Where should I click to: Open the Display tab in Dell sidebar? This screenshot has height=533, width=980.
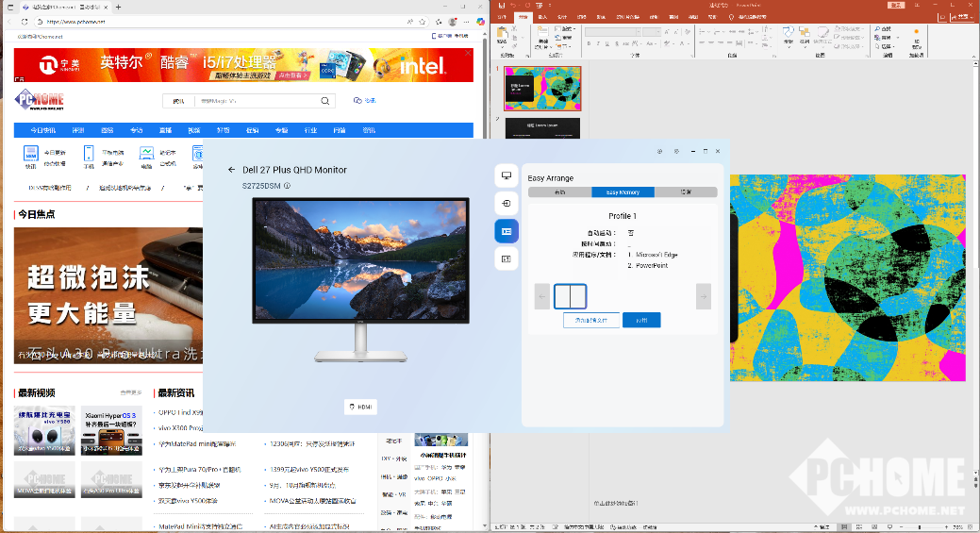point(507,175)
